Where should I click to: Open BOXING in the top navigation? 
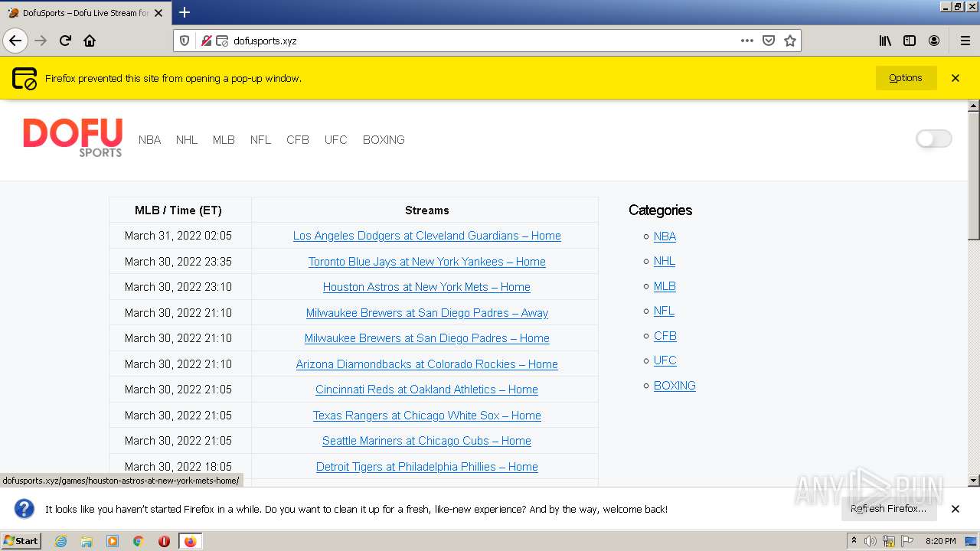[x=384, y=140]
